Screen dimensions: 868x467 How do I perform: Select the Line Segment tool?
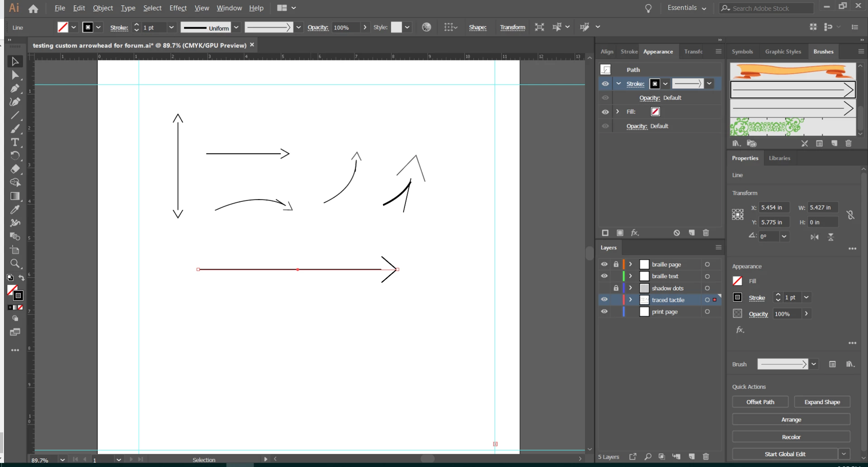(15, 116)
